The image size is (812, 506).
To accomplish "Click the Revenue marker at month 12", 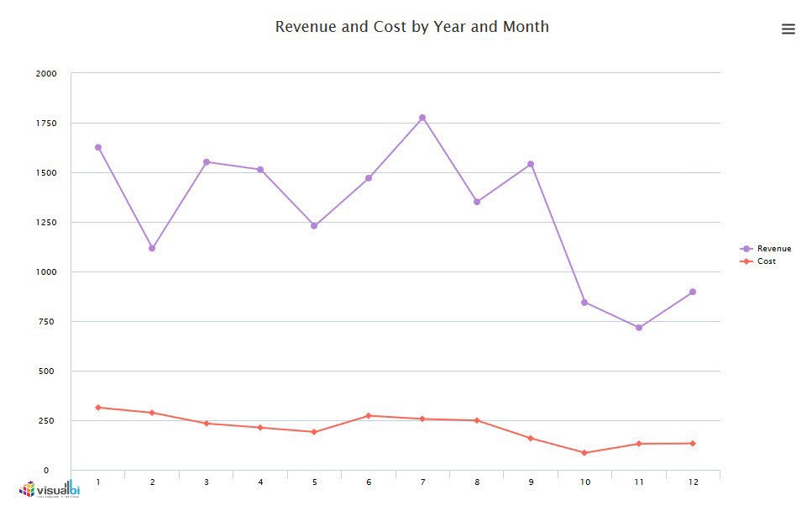I will tap(693, 292).
